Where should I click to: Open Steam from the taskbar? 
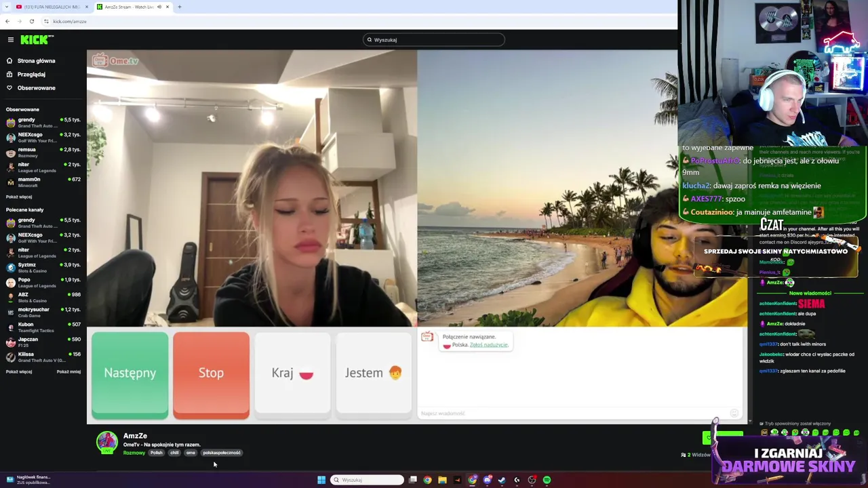point(502,480)
